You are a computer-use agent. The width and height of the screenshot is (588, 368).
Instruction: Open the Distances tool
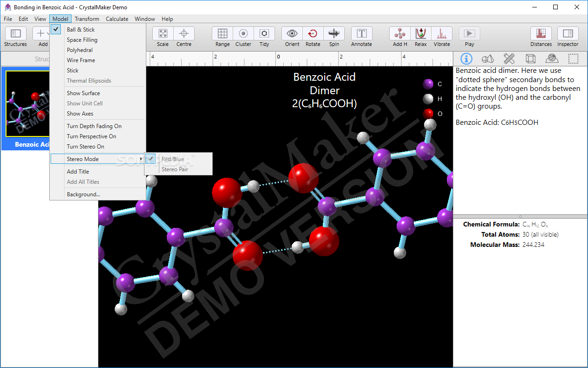[541, 33]
